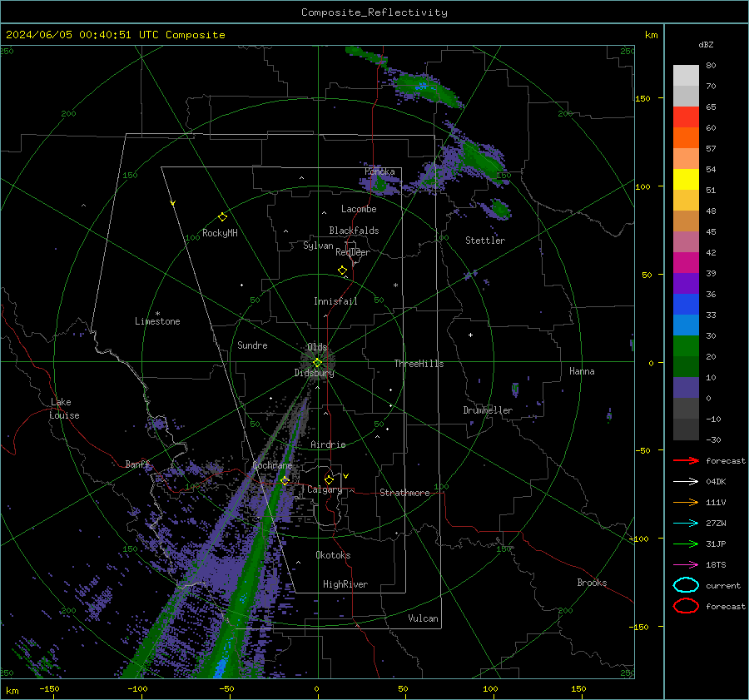Click the Limestone map label
Screen dimensions: 749x700
157,321
